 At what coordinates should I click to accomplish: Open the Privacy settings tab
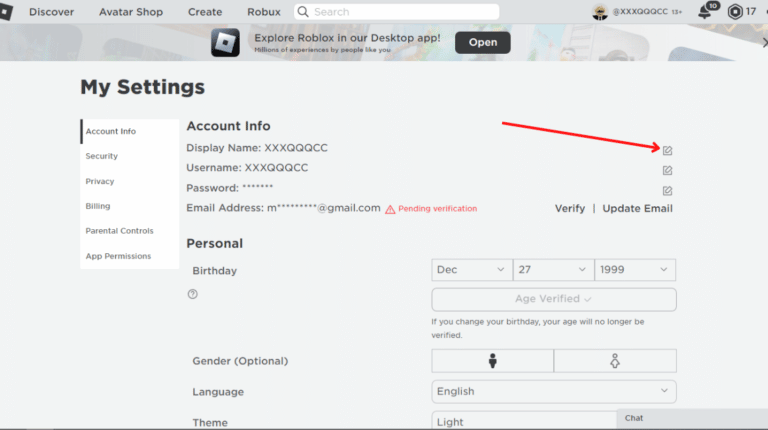tap(100, 182)
